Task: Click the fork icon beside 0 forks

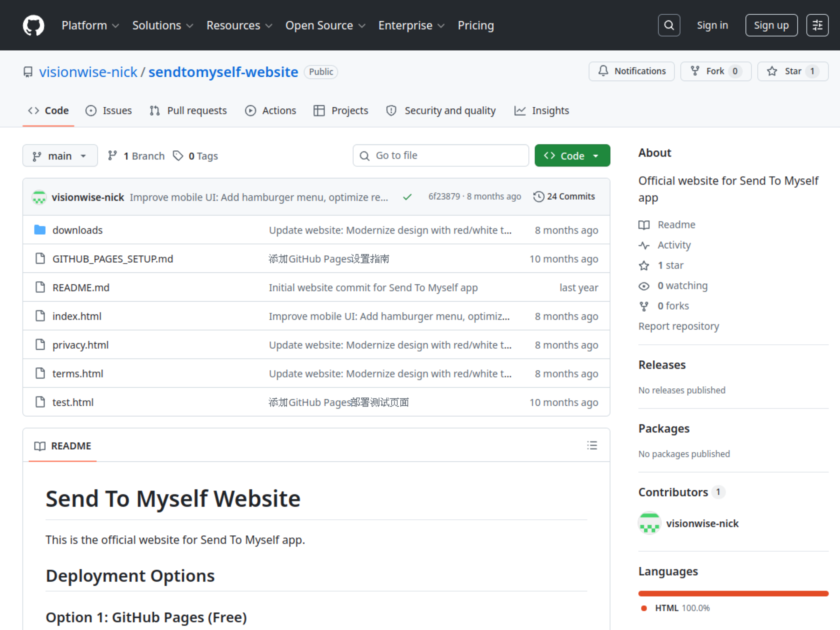Action: [x=644, y=306]
